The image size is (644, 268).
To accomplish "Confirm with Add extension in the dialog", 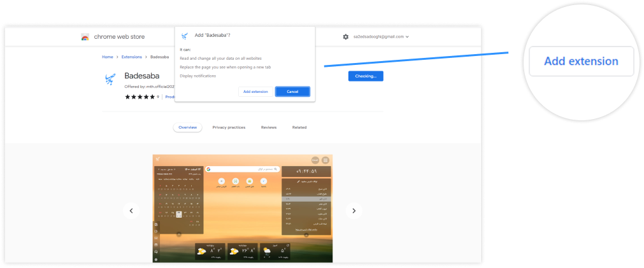I will [255, 92].
